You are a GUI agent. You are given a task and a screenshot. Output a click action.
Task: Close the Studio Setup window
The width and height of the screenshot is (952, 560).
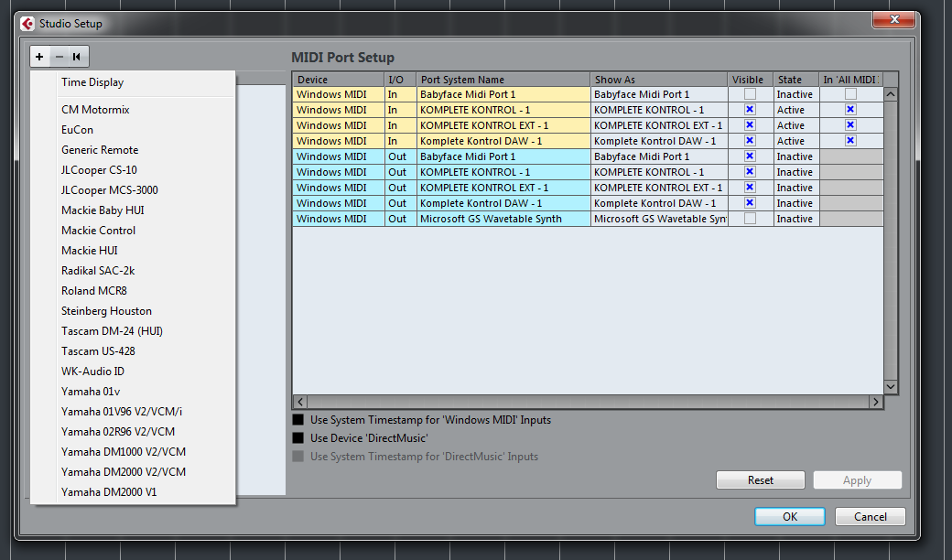coord(893,20)
